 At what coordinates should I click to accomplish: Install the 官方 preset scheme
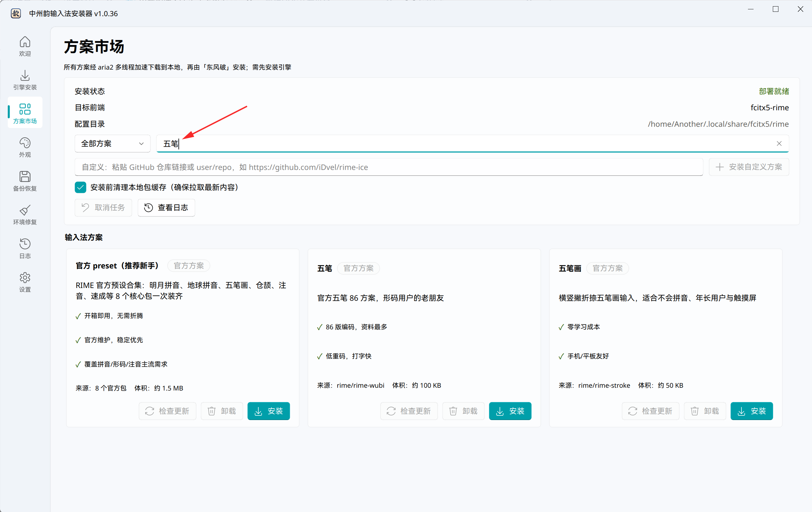[x=269, y=411]
